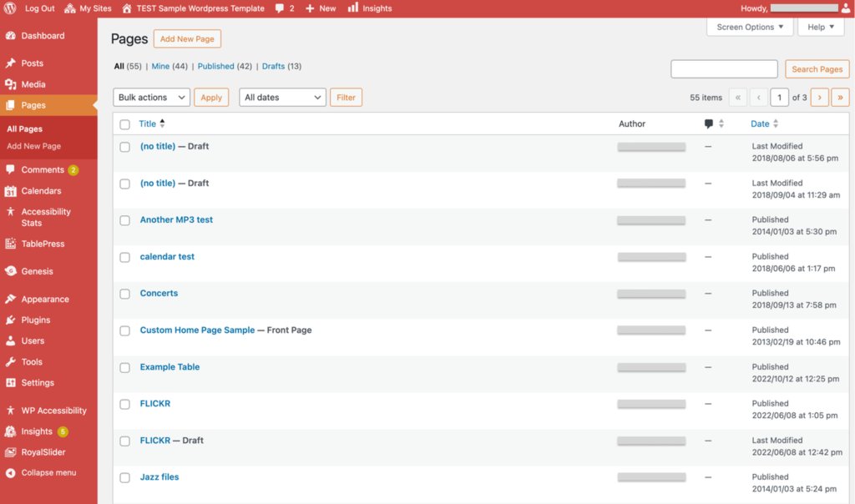Screen dimensions: 855x504
Task: Open Genesis settings in sidebar
Action: (37, 271)
